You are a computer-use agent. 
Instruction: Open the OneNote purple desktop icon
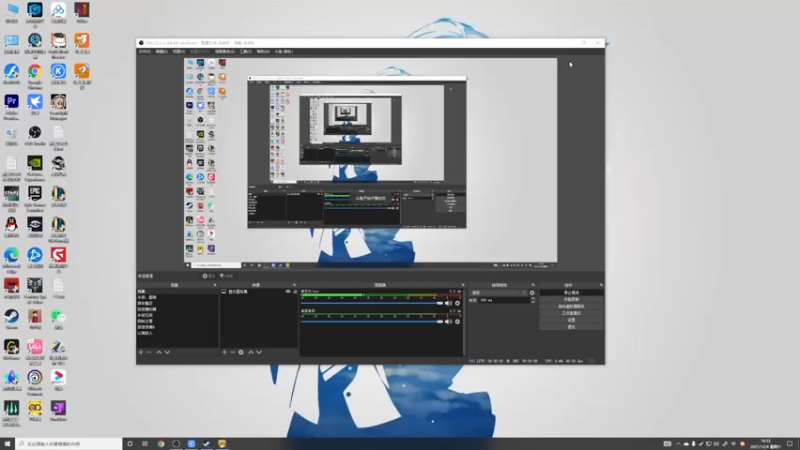(x=58, y=411)
